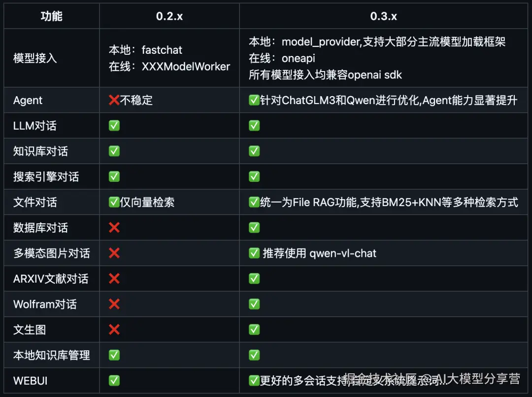
Task: Click the 所有模型接入均兼容openai sdk text
Action: pos(326,74)
